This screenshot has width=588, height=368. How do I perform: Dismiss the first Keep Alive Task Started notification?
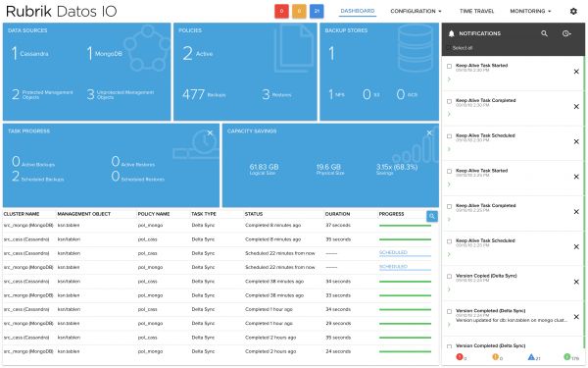[576, 72]
